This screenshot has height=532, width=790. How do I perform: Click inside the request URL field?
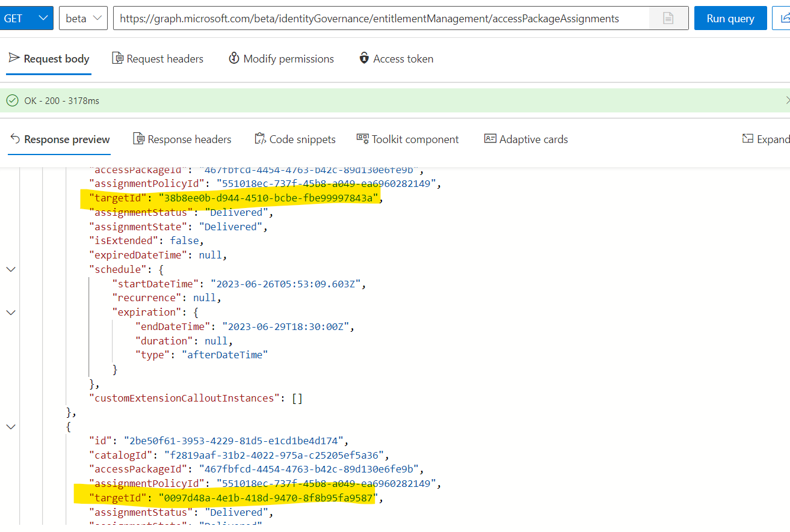tap(361, 18)
